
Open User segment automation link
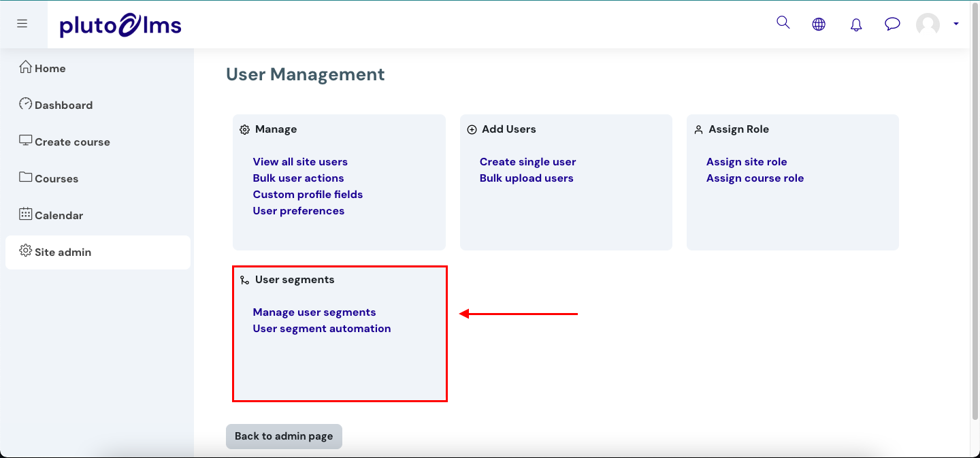322,329
